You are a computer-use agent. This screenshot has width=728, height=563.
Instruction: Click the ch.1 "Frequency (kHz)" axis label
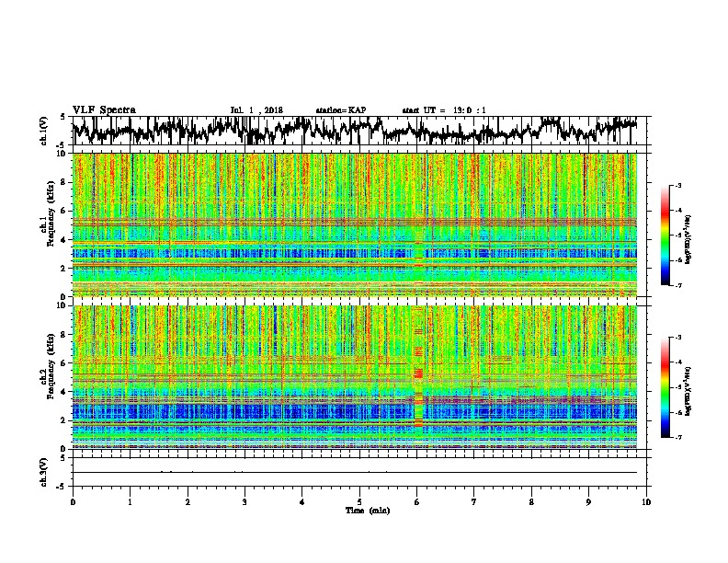pyautogui.click(x=51, y=213)
